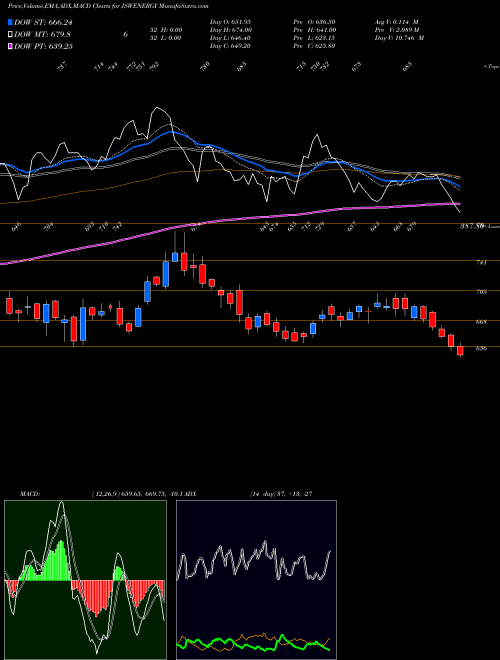Click the Pre L: 623.15 value

pyautogui.click(x=314, y=38)
